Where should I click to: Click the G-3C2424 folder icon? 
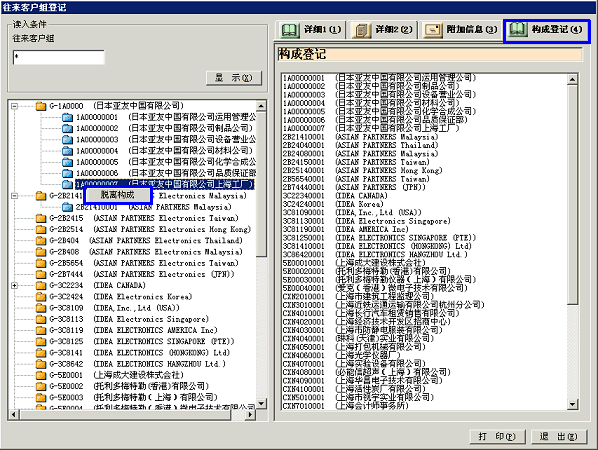(41, 297)
